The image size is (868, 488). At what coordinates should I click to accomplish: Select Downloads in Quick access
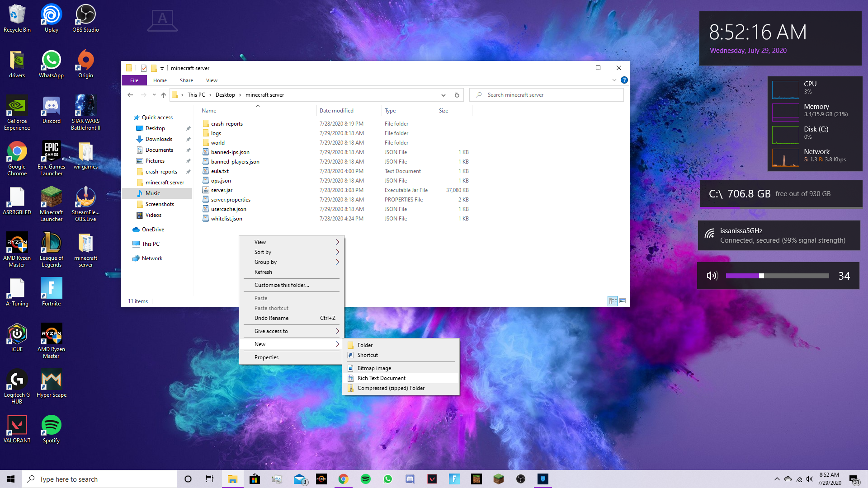[159, 139]
